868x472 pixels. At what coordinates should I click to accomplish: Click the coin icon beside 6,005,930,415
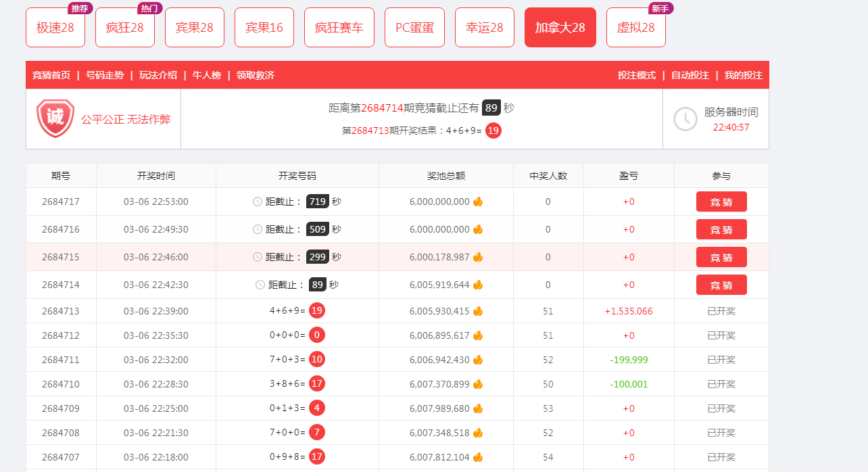click(478, 311)
